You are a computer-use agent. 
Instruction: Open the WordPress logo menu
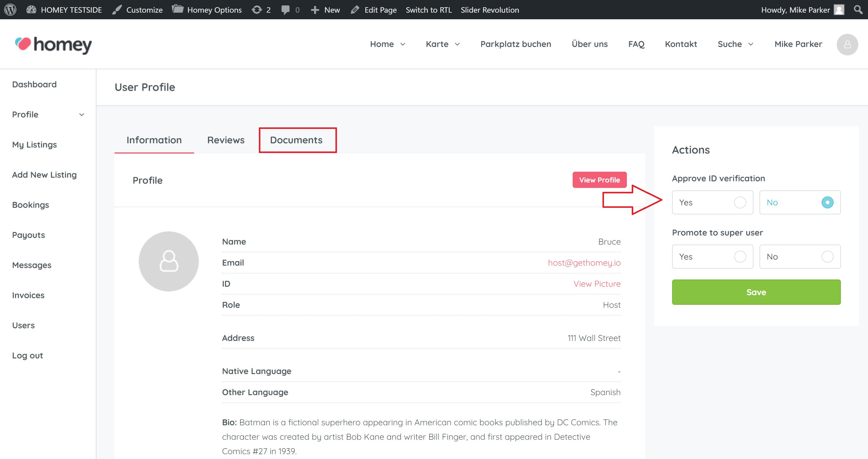pos(10,9)
